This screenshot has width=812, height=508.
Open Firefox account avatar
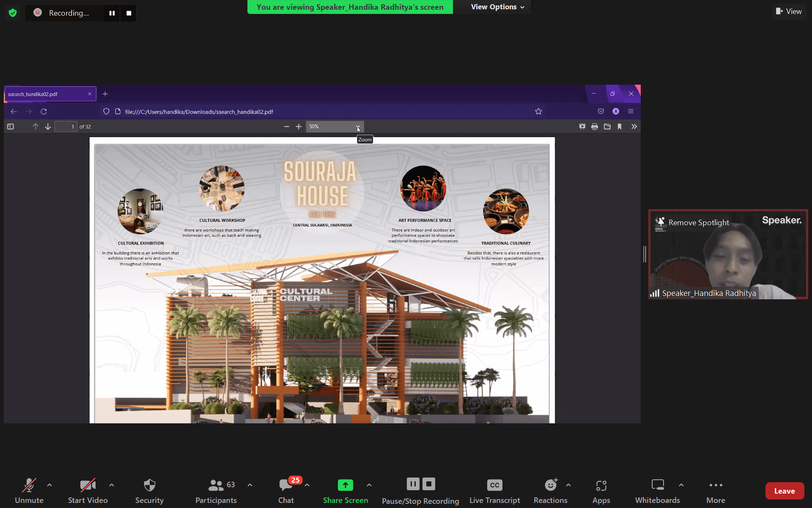click(616, 112)
